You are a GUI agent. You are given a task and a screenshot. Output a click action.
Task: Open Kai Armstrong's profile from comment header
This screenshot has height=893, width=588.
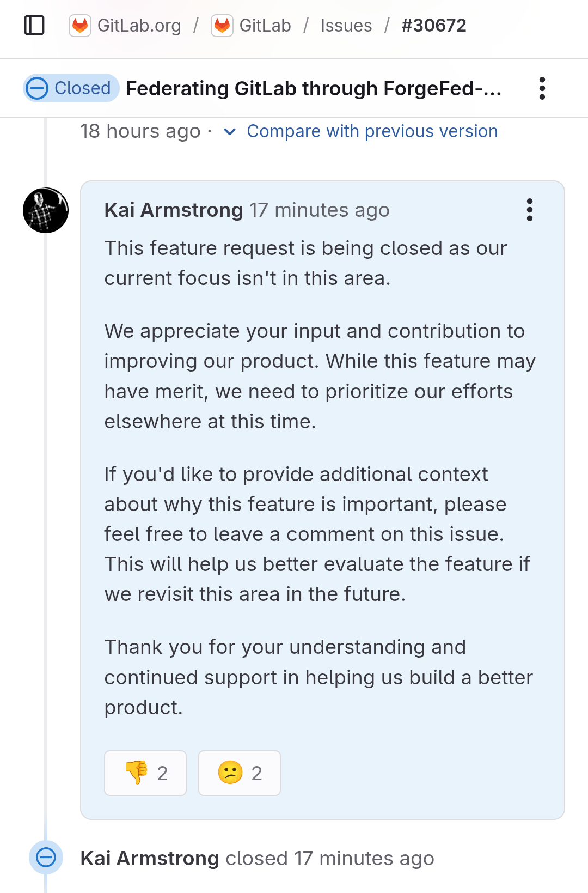click(x=174, y=210)
